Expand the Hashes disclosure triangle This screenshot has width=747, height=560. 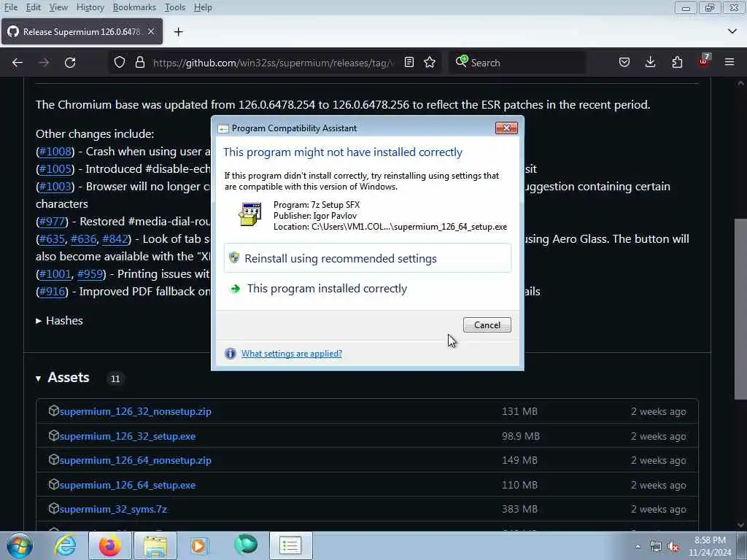(39, 321)
